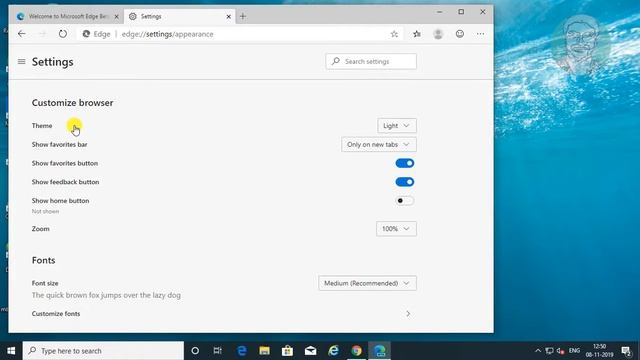Image resolution: width=640 pixels, height=360 pixels.
Task: Go back to the previous page
Action: pos(22,34)
